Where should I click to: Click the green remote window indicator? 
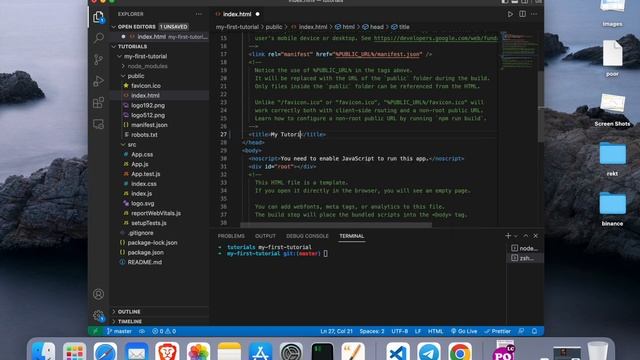pyautogui.click(x=96, y=331)
